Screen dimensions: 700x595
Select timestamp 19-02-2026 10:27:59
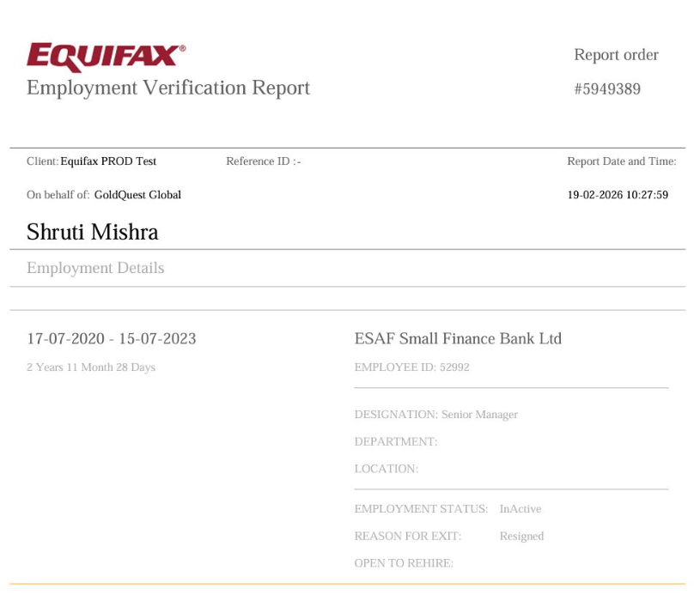coord(618,195)
